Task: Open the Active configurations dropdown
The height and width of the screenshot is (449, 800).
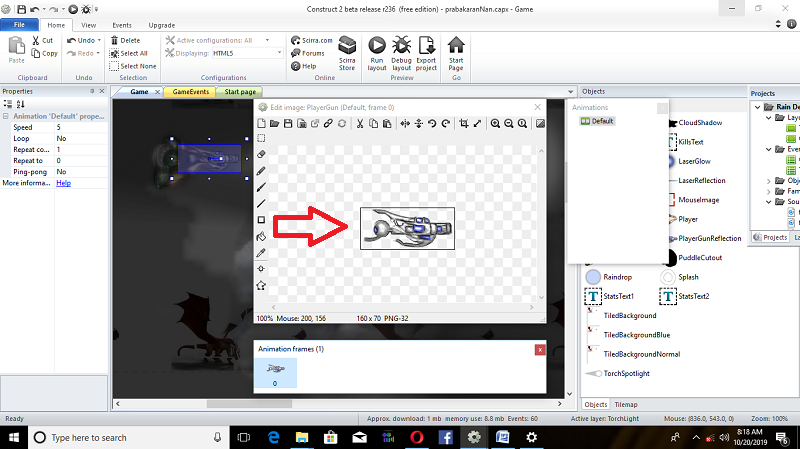Action: (267, 40)
